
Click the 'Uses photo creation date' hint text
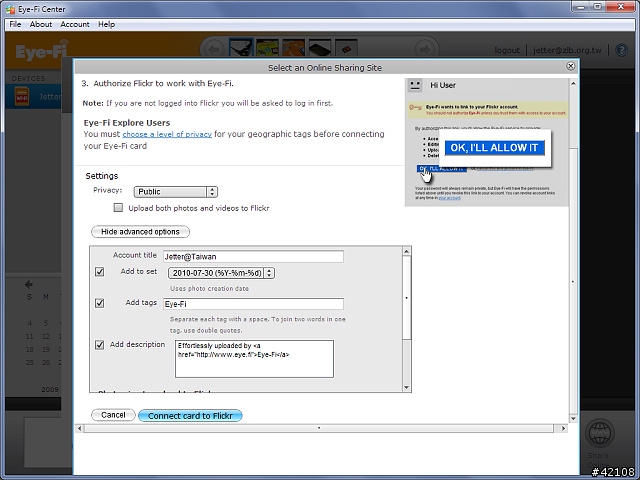209,289
